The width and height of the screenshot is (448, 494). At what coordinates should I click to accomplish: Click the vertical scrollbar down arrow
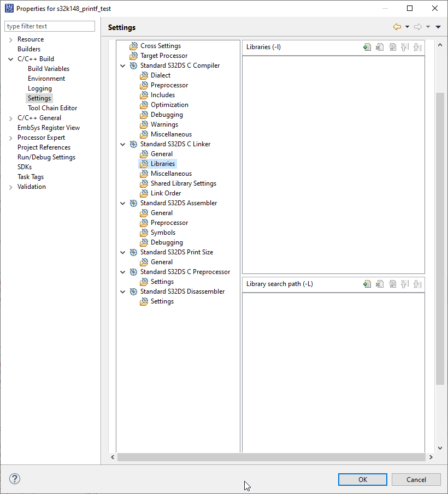[440, 448]
